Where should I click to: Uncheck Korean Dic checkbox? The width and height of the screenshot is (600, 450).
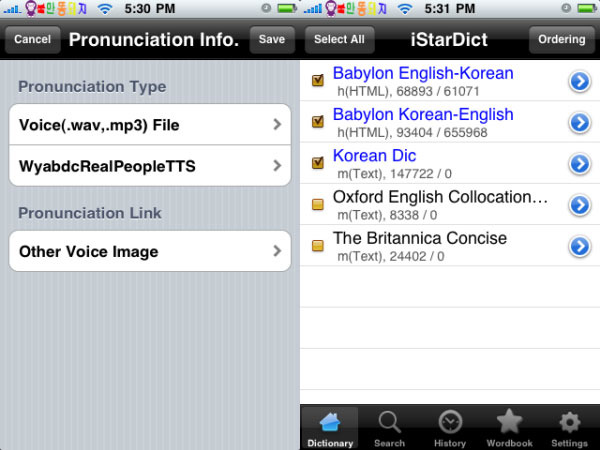(318, 163)
